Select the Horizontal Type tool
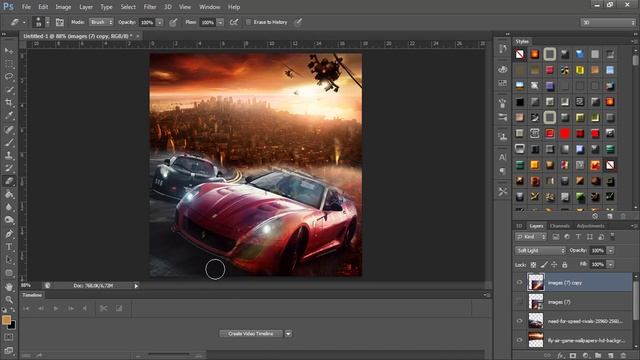This screenshot has height=360, width=640. click(9, 247)
